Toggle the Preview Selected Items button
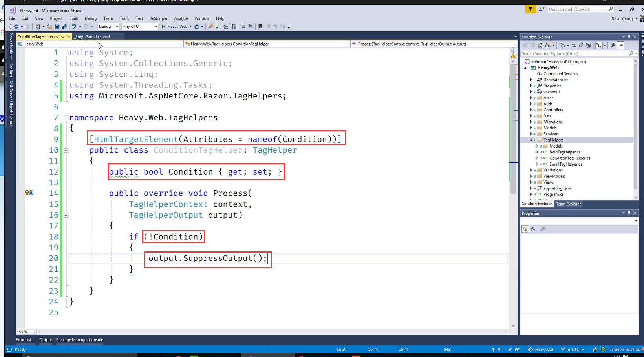 [x=620, y=45]
